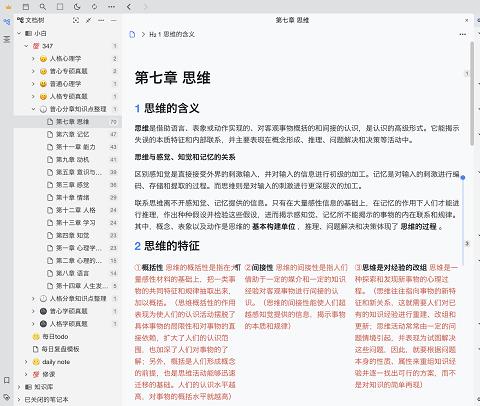Click the crown VIP icon at top-left
Screen dimensions: 480x406
pyautogui.click(x=9, y=7)
